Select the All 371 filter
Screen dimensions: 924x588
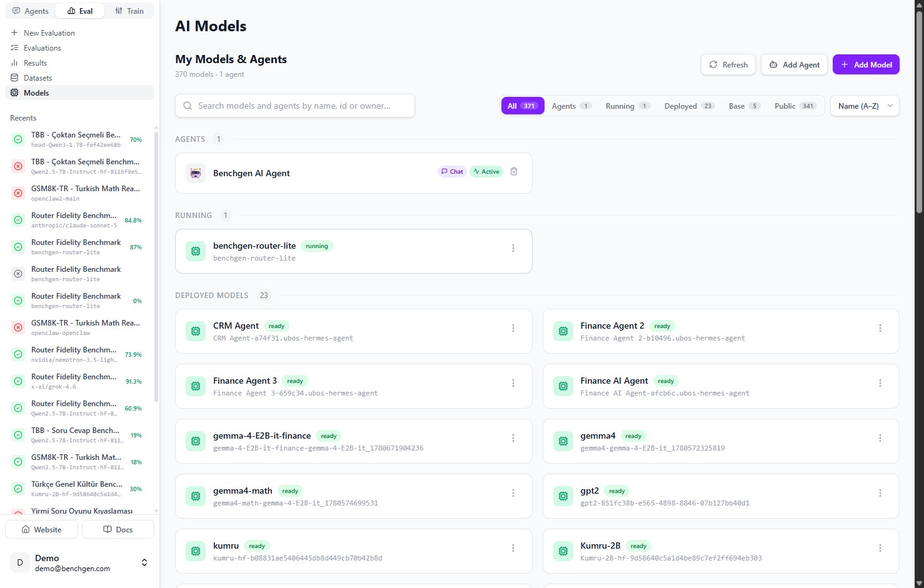pyautogui.click(x=522, y=106)
